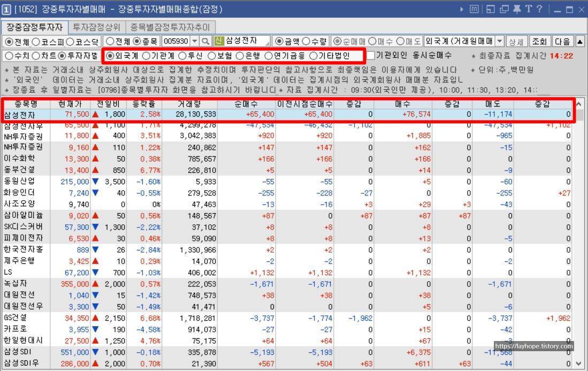Select the 동부건설 row
The width and height of the screenshot is (588, 371).
click(x=288, y=170)
